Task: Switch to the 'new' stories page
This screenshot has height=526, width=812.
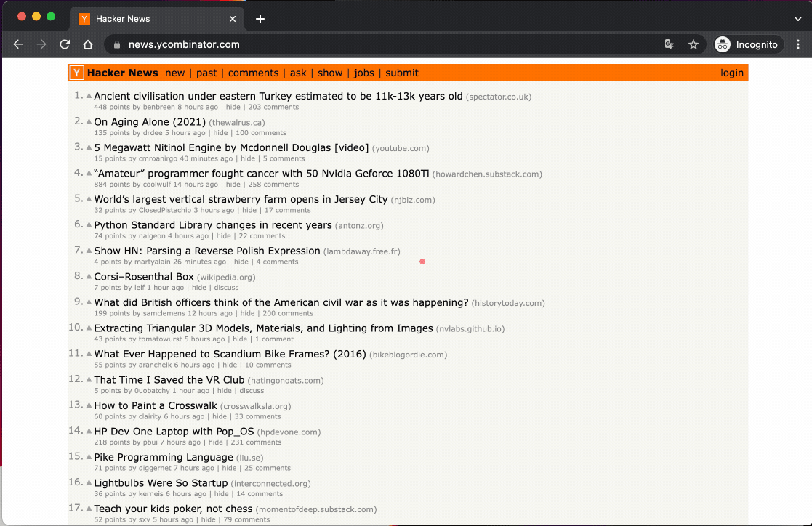Action: pyautogui.click(x=175, y=73)
